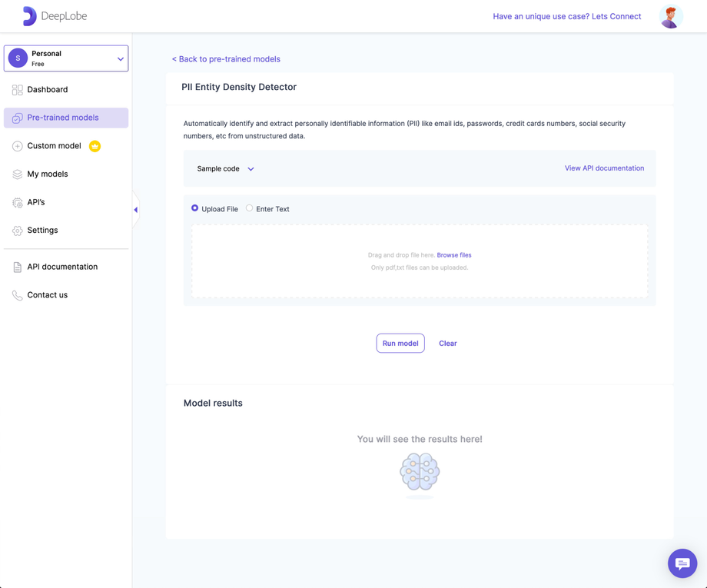707x588 pixels.
Task: Select the Enter Text radio button
Action: (248, 208)
